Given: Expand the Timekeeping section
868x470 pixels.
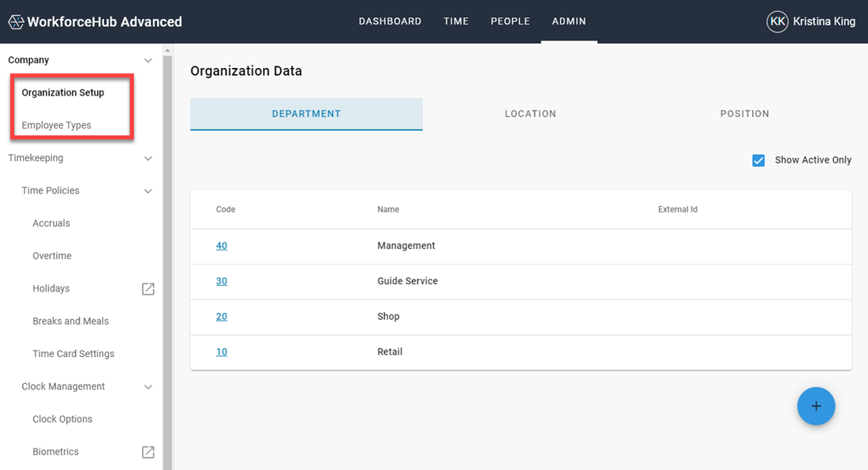Looking at the screenshot, I should [x=148, y=158].
